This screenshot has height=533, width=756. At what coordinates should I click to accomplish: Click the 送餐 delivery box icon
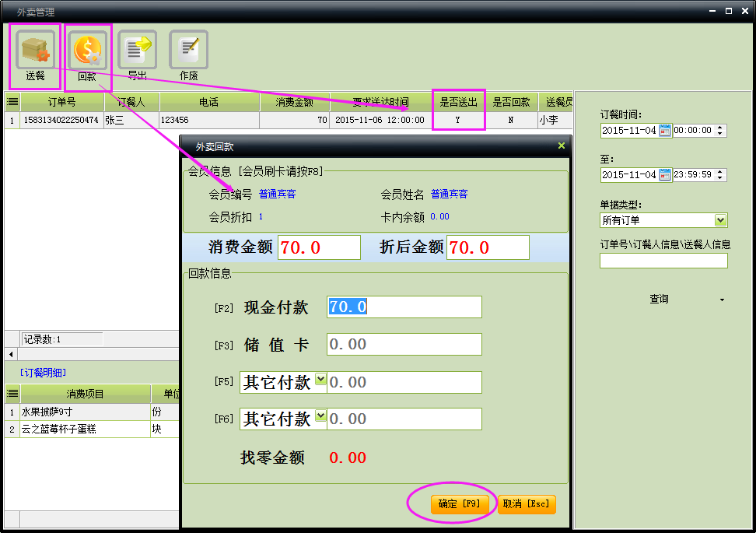tap(35, 50)
